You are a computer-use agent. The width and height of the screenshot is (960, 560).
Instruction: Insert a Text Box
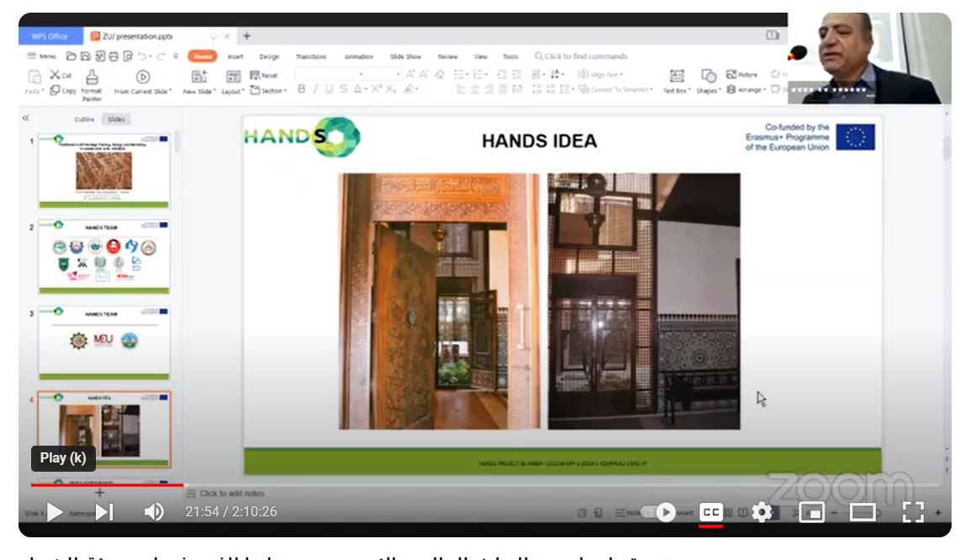pos(676,82)
